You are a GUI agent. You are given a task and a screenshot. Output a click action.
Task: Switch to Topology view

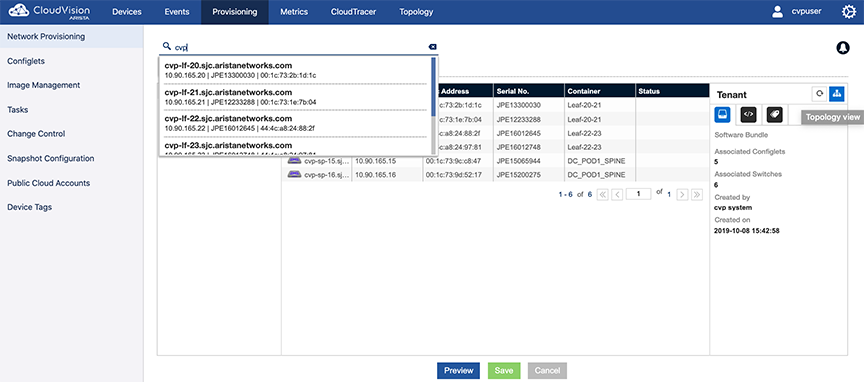coord(836,94)
